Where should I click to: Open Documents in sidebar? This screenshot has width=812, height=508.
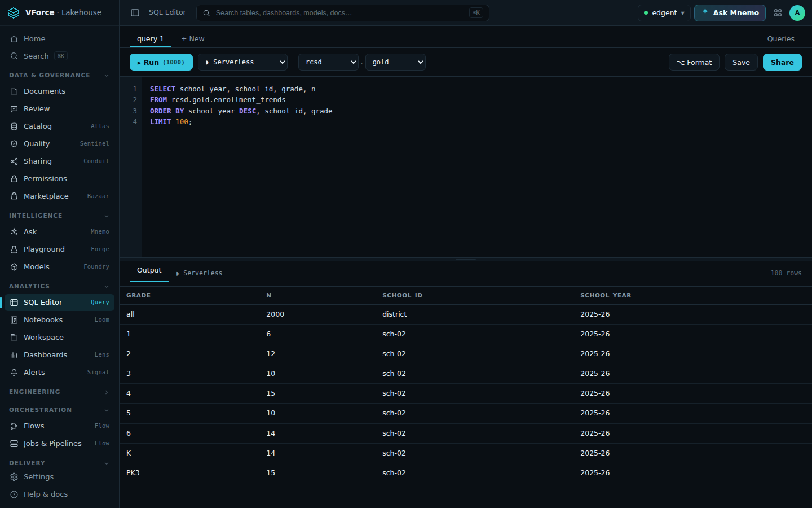point(59,91)
